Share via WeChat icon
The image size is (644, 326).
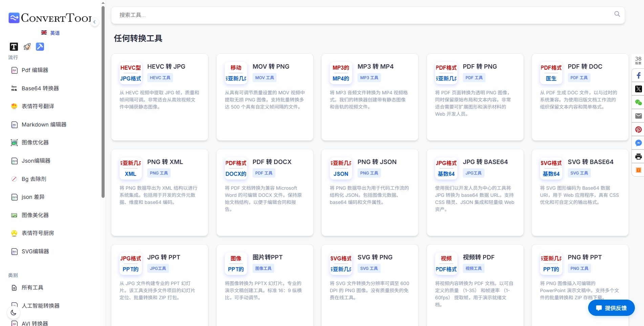point(638,102)
